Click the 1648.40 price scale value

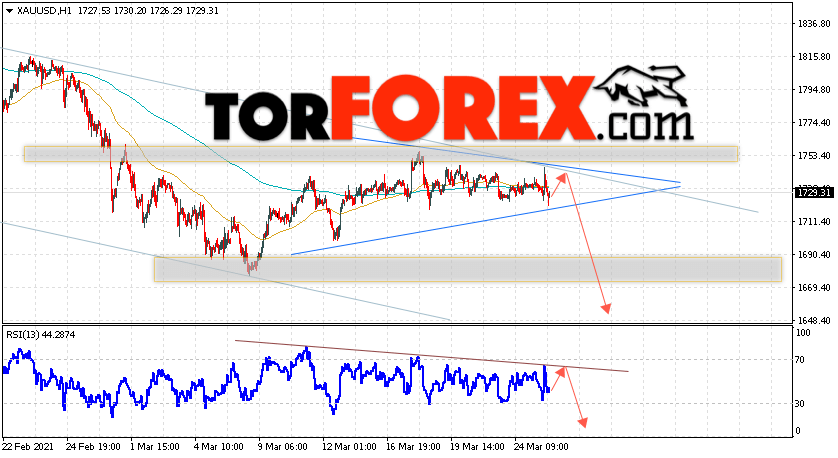pyautogui.click(x=814, y=321)
